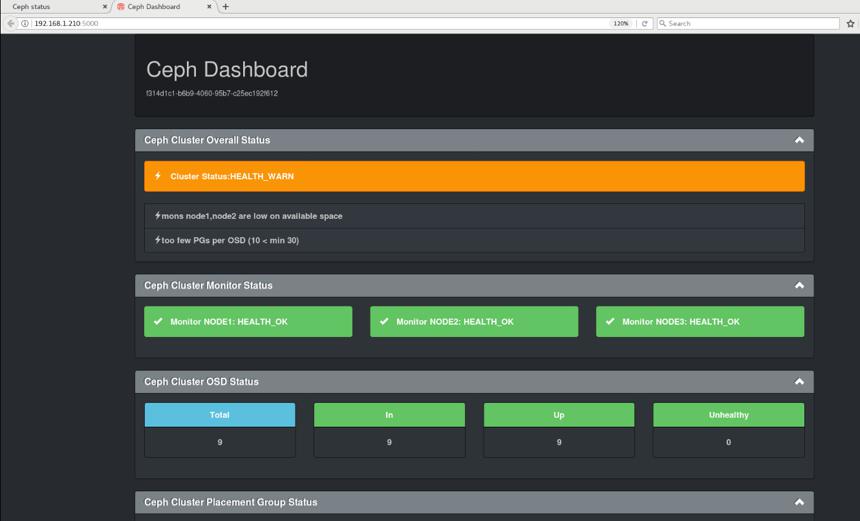The width and height of the screenshot is (860, 521).
Task: Collapse the Ceph Cluster Monitor Status panel
Action: point(799,285)
